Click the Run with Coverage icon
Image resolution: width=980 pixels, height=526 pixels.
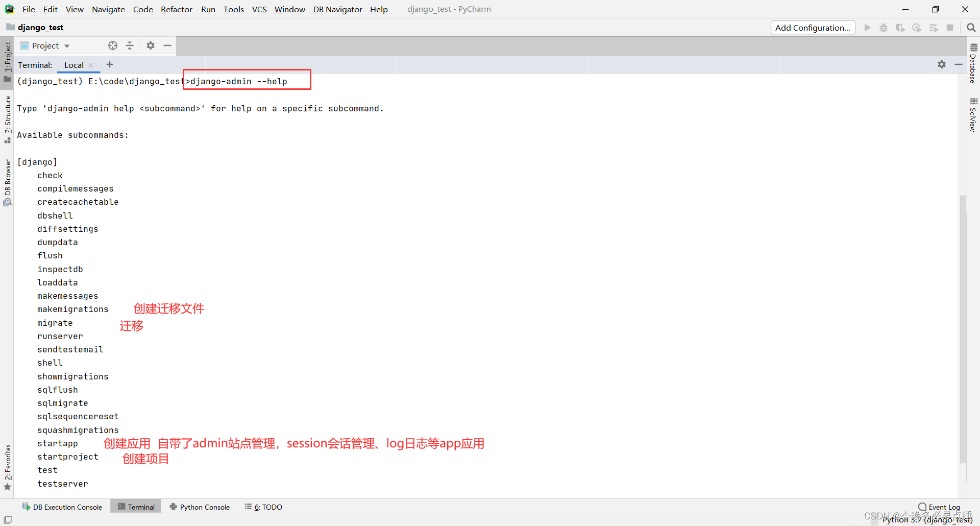point(900,28)
